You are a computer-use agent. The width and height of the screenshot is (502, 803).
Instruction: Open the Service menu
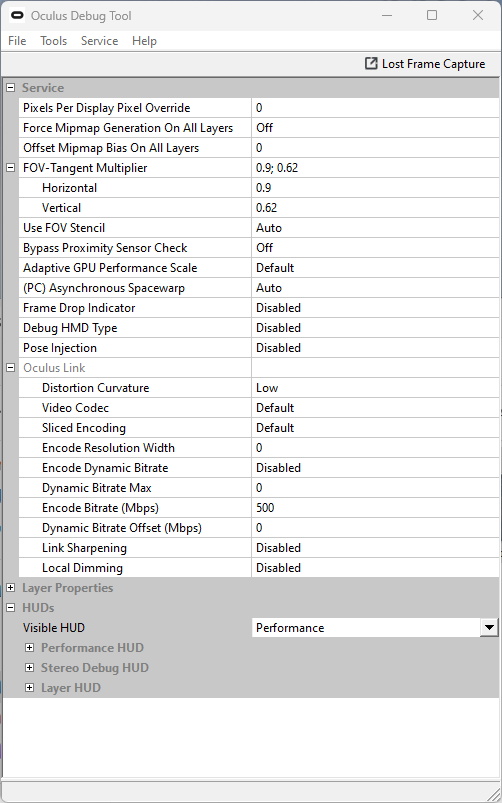click(99, 41)
